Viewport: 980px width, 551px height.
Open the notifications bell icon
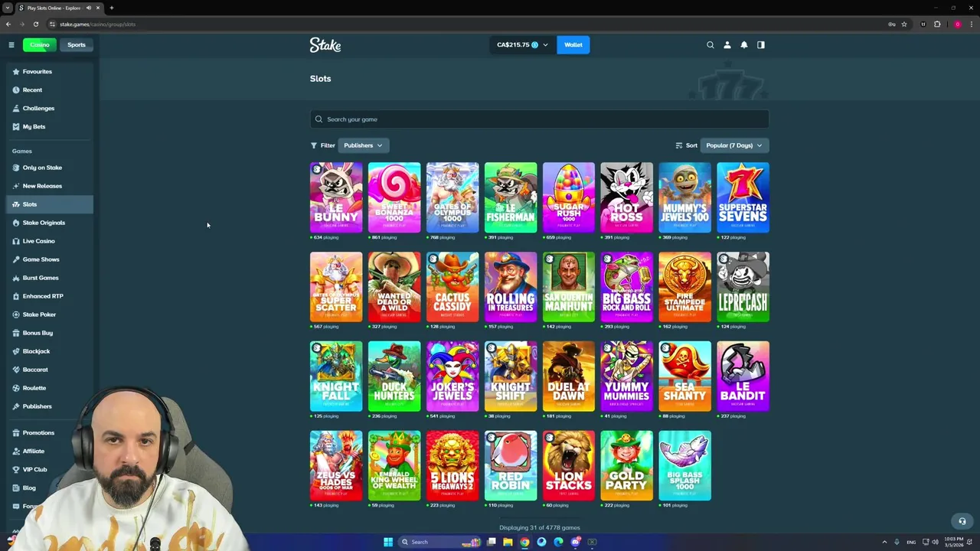coord(744,45)
